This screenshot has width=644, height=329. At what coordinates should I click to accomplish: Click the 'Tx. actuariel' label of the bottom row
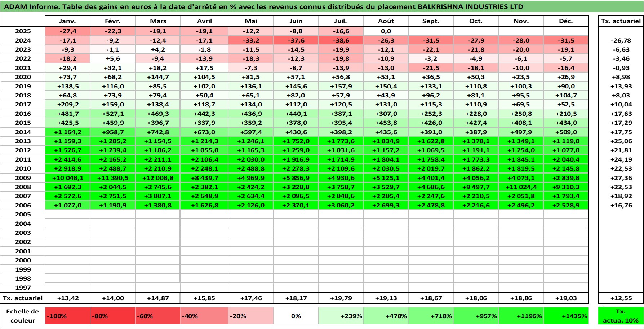23,298
